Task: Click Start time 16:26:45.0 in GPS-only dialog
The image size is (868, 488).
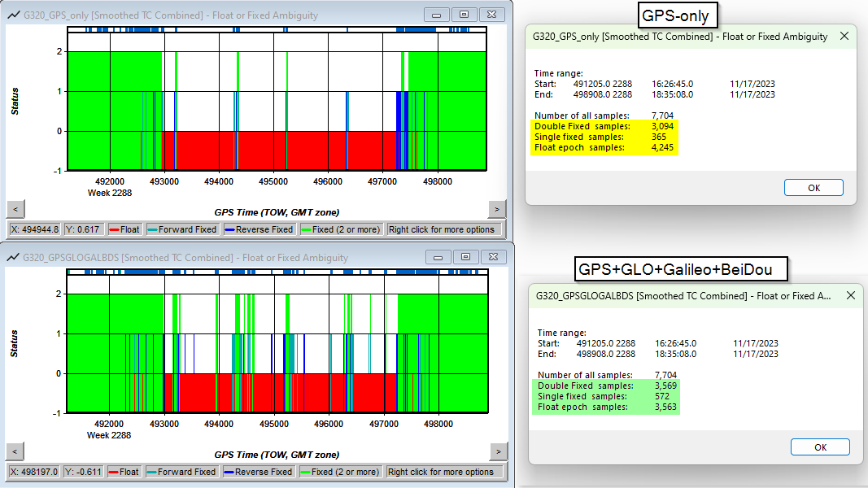Action: point(672,84)
